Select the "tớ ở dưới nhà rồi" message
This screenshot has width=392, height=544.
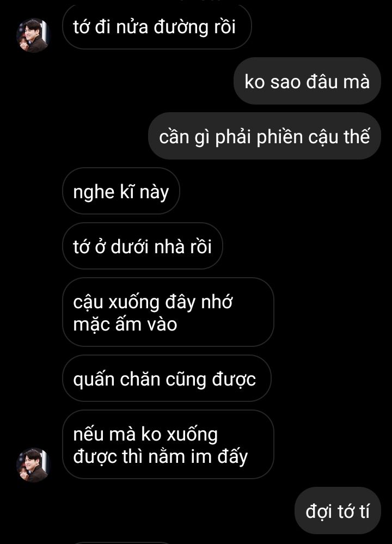coord(142,246)
